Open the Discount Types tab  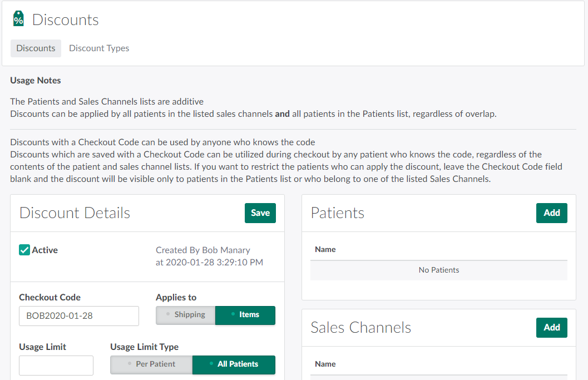coord(99,48)
